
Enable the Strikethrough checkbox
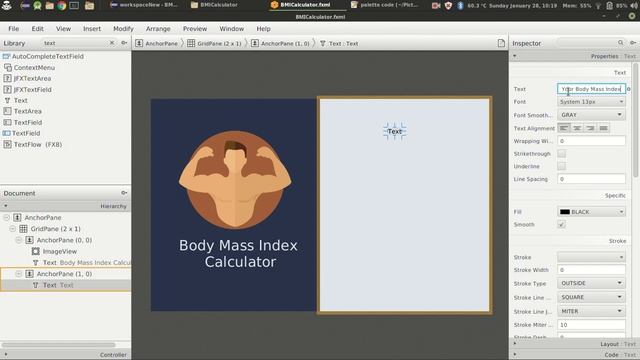pyautogui.click(x=562, y=153)
